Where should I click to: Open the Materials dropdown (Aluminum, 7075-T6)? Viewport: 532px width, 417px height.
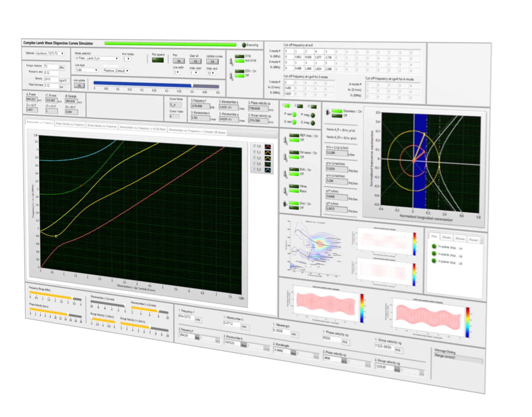click(x=50, y=53)
